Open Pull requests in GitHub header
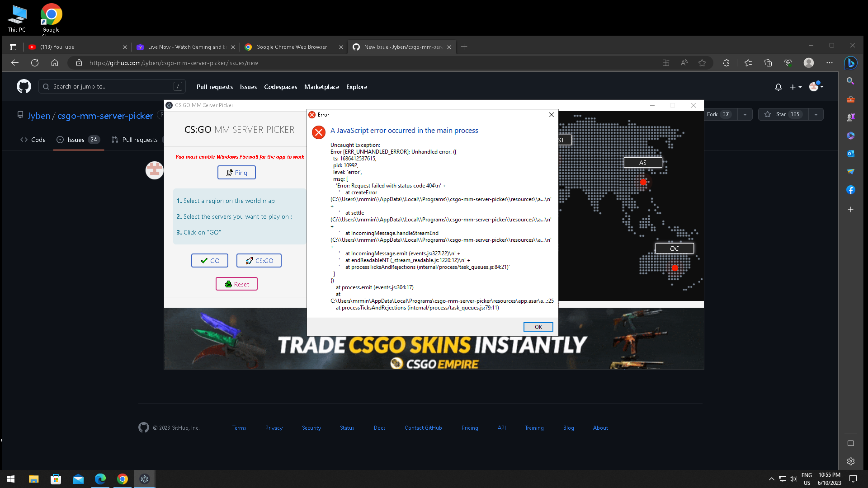868x488 pixels. 215,87
